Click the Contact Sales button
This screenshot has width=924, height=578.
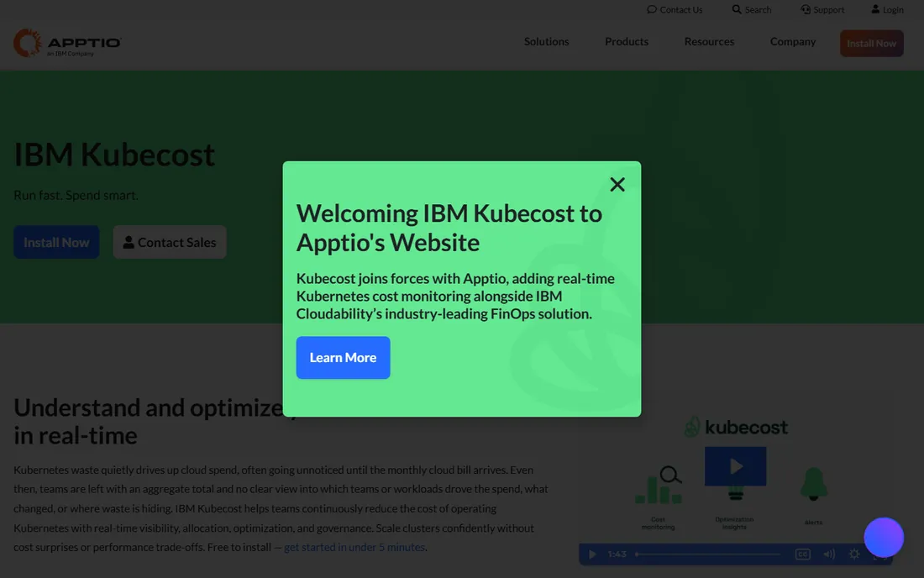(x=170, y=242)
